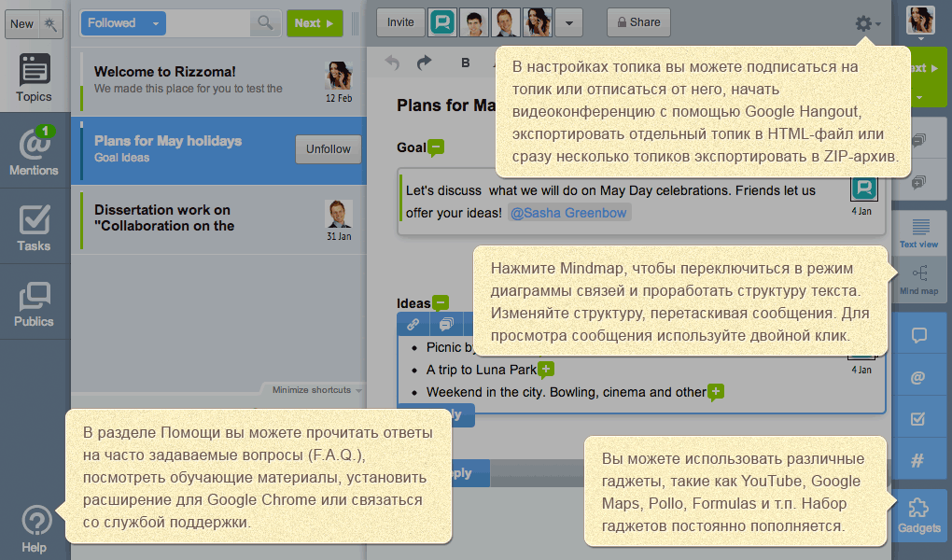This screenshot has width=952, height=560.
Task: Switch to Text view mode
Action: tap(918, 232)
